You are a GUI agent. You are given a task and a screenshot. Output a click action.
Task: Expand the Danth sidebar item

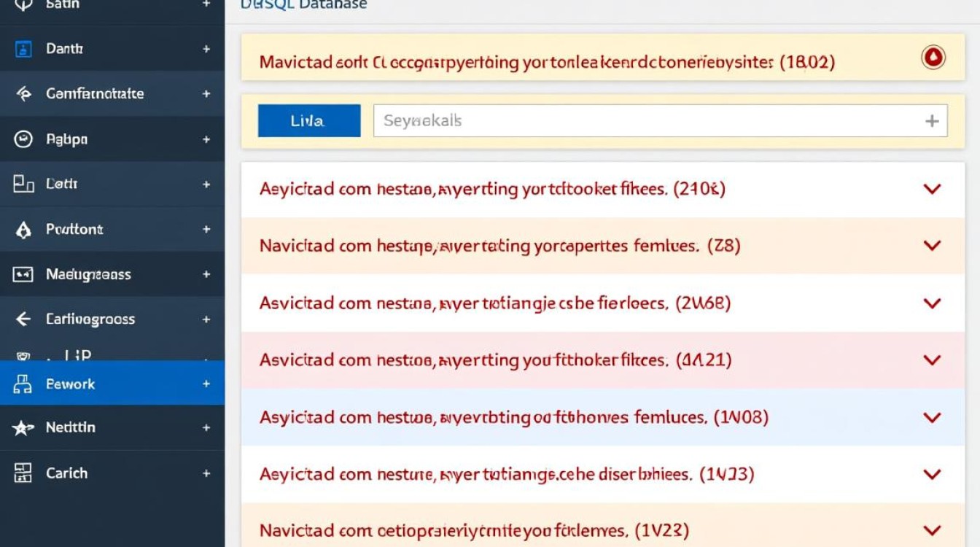click(206, 49)
